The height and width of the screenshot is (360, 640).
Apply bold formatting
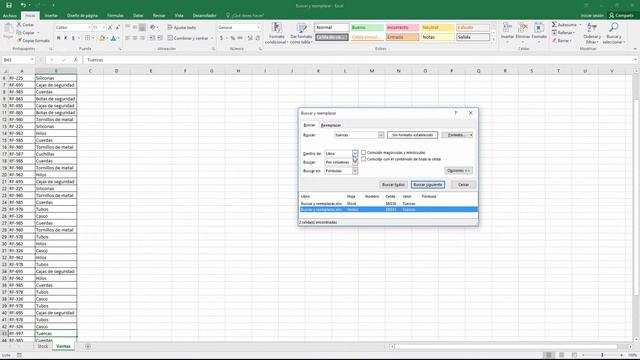pos(58,38)
